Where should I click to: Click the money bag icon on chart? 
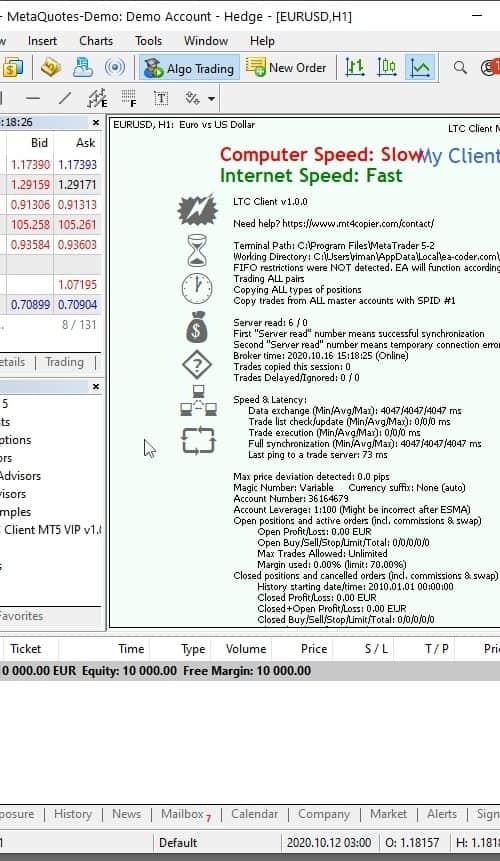(x=196, y=327)
